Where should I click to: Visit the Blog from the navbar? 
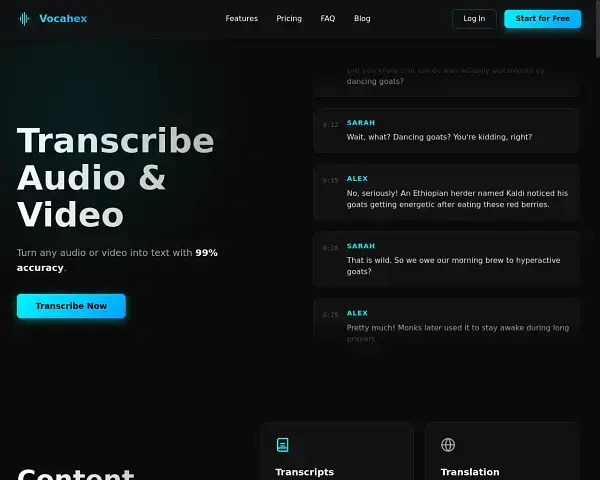click(x=362, y=18)
